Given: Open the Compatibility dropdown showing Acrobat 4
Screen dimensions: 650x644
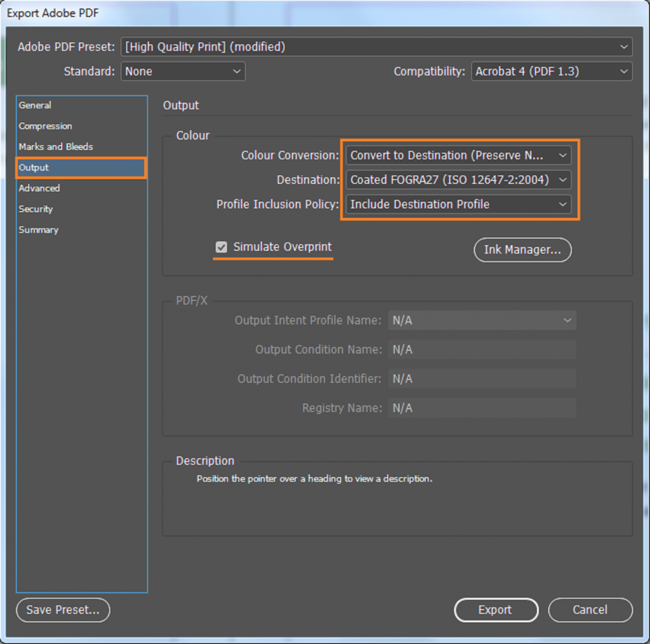Looking at the screenshot, I should coord(552,71).
